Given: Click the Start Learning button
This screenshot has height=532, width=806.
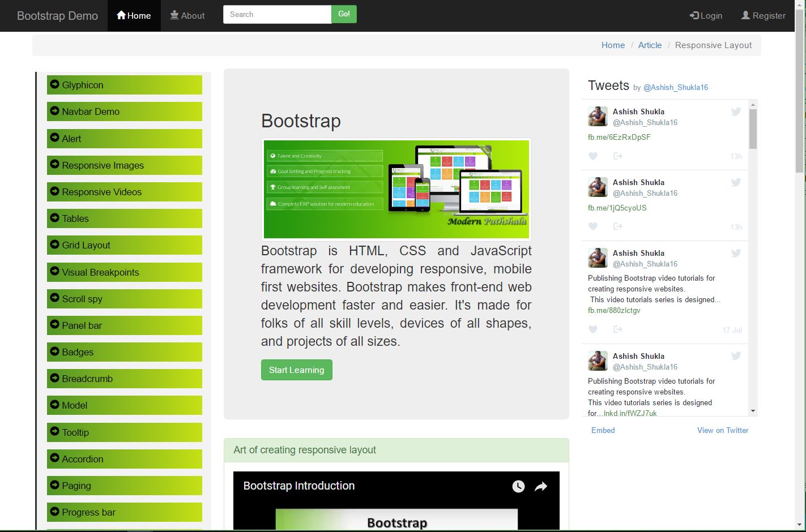Looking at the screenshot, I should point(297,370).
